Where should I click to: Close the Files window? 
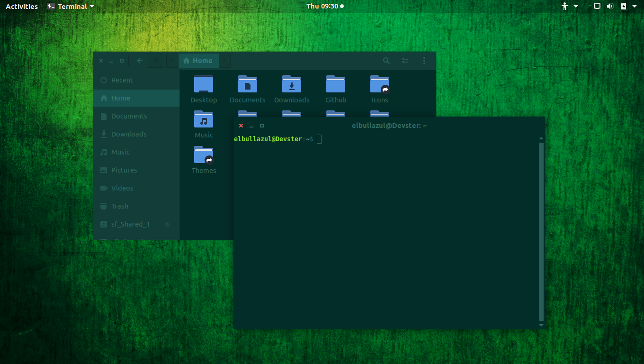tap(101, 61)
